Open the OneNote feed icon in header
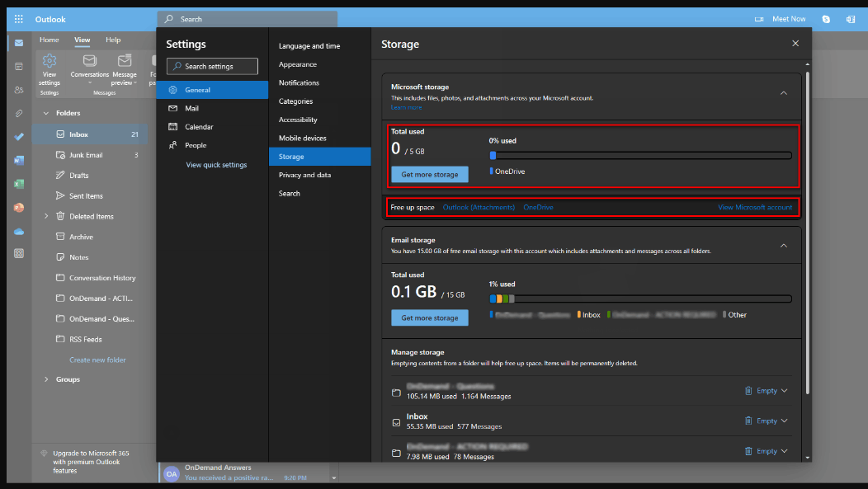Image resolution: width=868 pixels, height=489 pixels. click(x=851, y=19)
